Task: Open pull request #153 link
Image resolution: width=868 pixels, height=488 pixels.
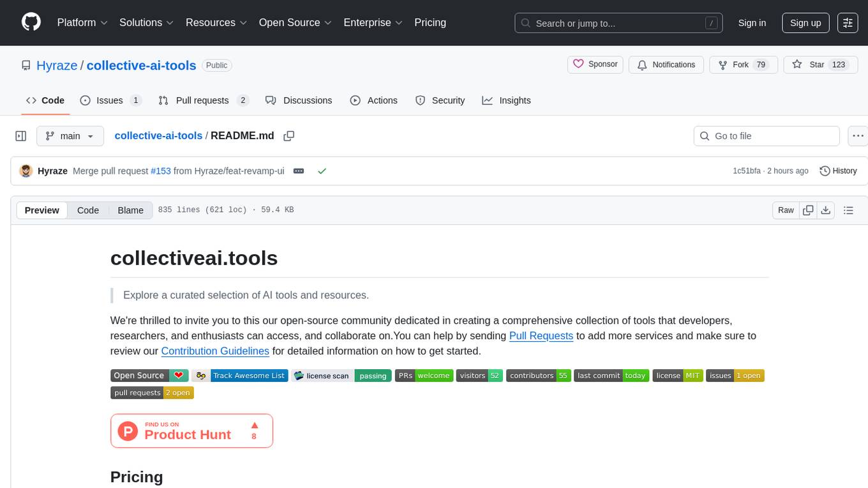Action: 161,171
